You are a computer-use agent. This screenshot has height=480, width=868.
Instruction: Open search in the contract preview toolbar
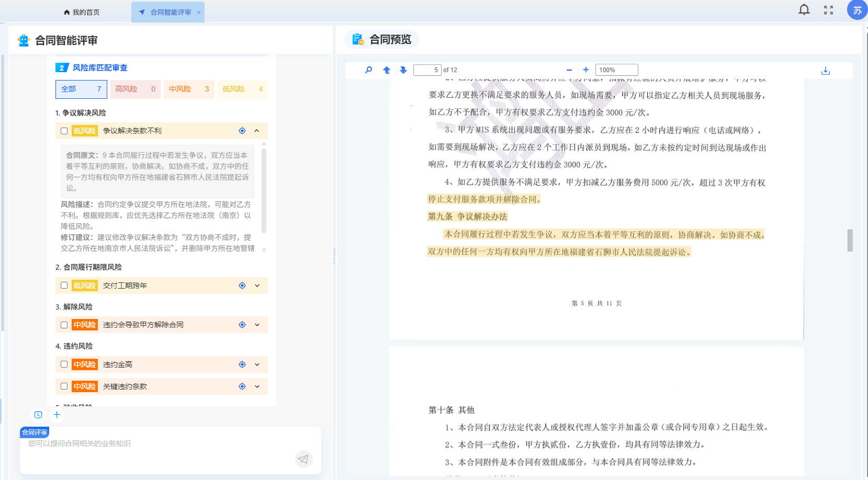[368, 70]
